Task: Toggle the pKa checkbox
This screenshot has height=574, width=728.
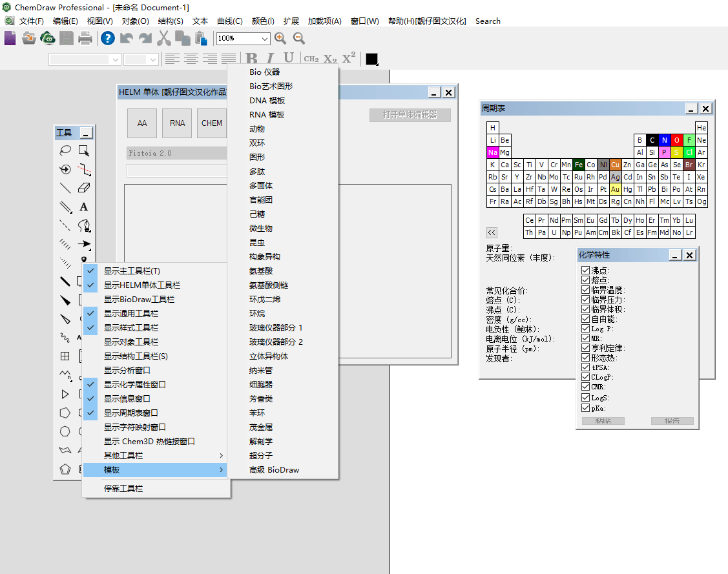Action: (585, 408)
